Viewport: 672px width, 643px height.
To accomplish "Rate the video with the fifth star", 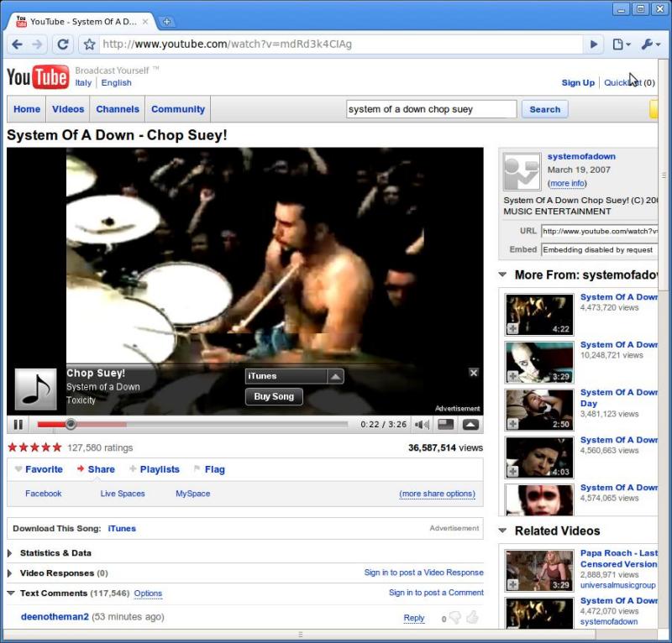I will point(57,447).
